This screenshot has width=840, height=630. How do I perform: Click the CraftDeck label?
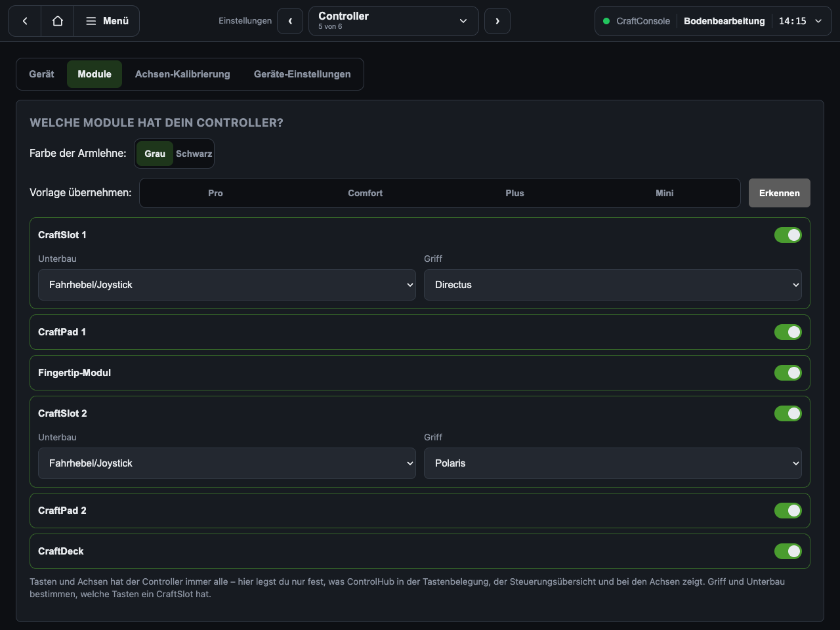(61, 551)
